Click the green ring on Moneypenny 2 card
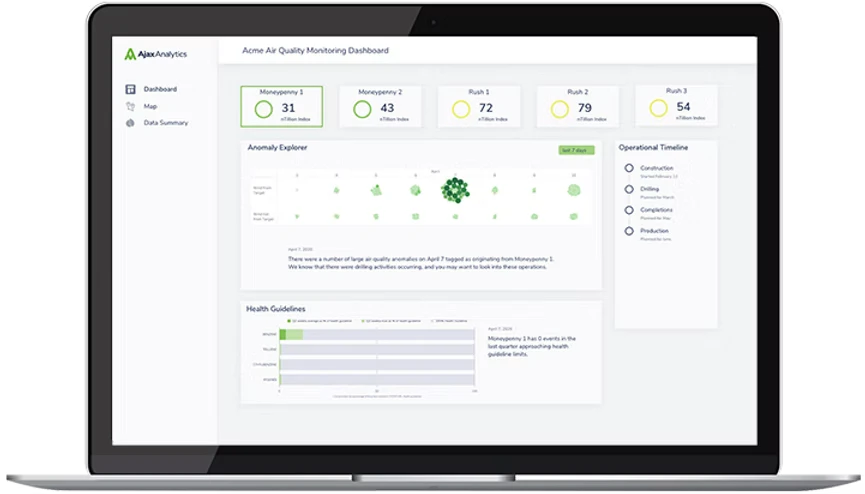This screenshot has width=865, height=494. 363,109
